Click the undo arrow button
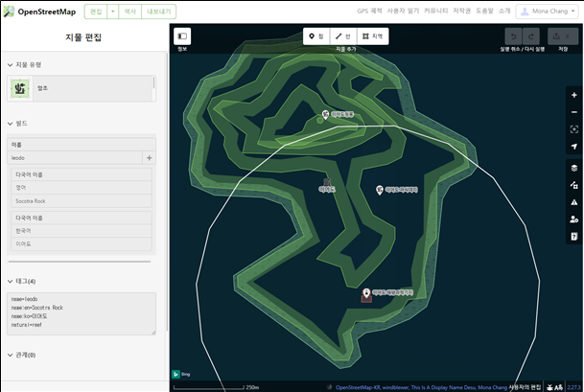 [x=513, y=36]
